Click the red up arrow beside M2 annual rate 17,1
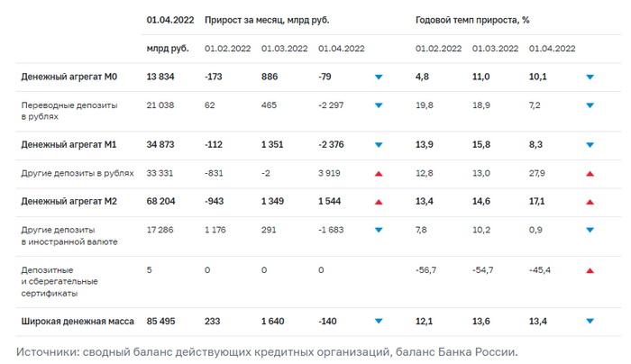 pyautogui.click(x=590, y=202)
